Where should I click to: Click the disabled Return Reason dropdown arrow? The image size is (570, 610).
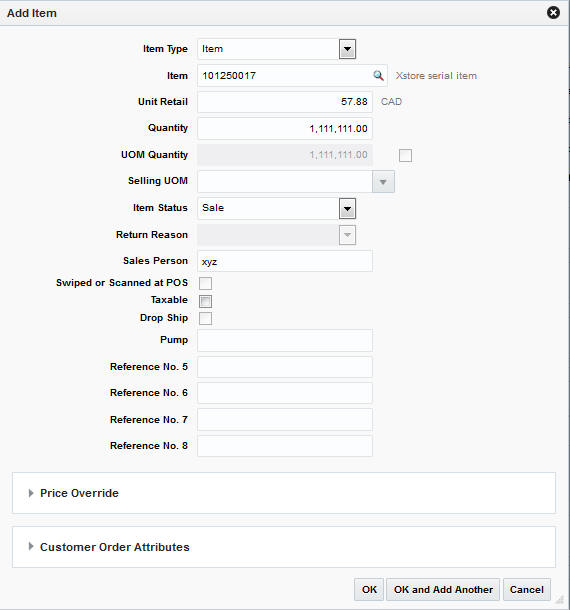347,235
